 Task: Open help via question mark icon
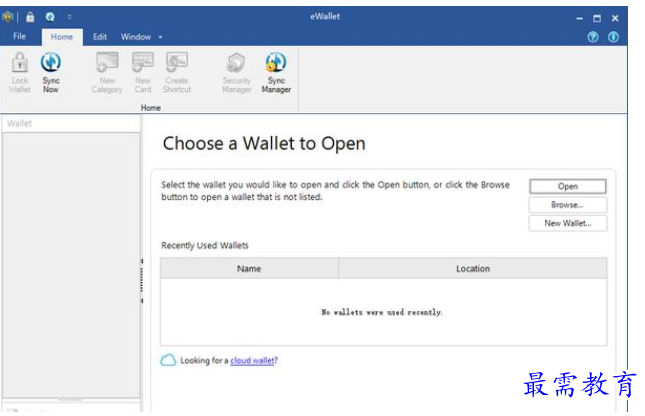pos(593,37)
